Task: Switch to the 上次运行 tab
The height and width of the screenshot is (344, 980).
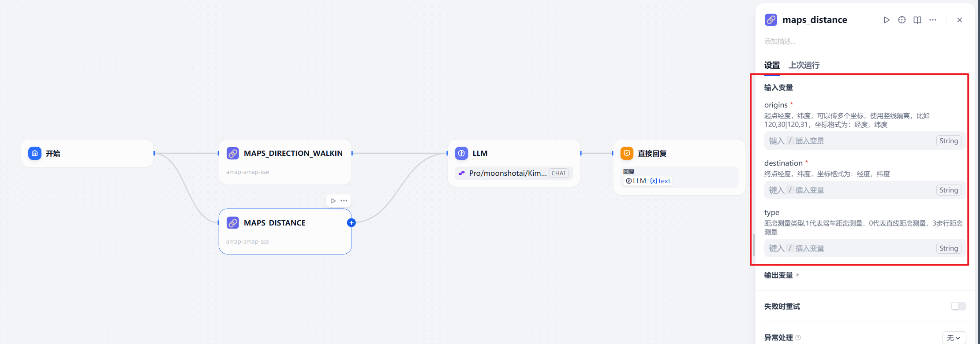Action: tap(804, 65)
